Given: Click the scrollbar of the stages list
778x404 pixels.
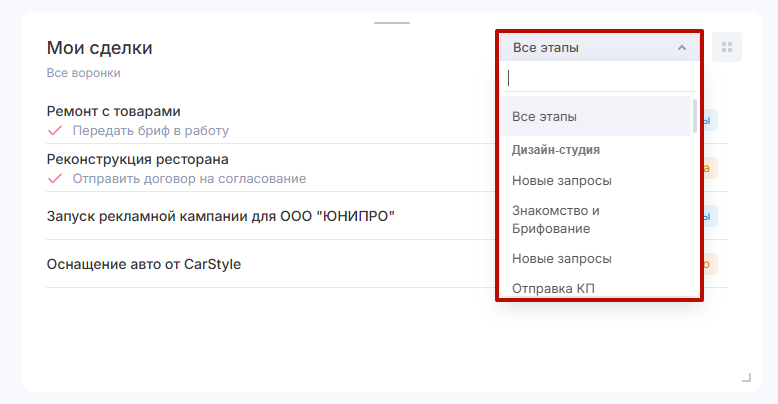Looking at the screenshot, I should [x=695, y=116].
